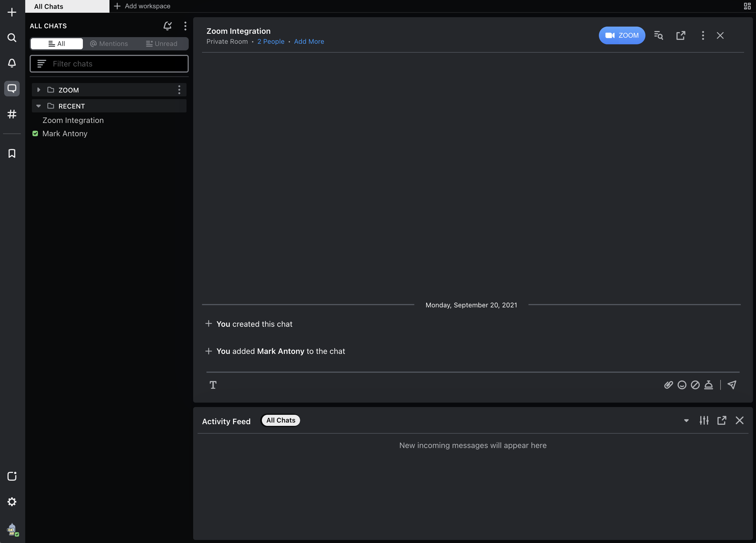Viewport: 756px width, 543px height.
Task: Toggle text formatting T icon
Action: pos(213,385)
